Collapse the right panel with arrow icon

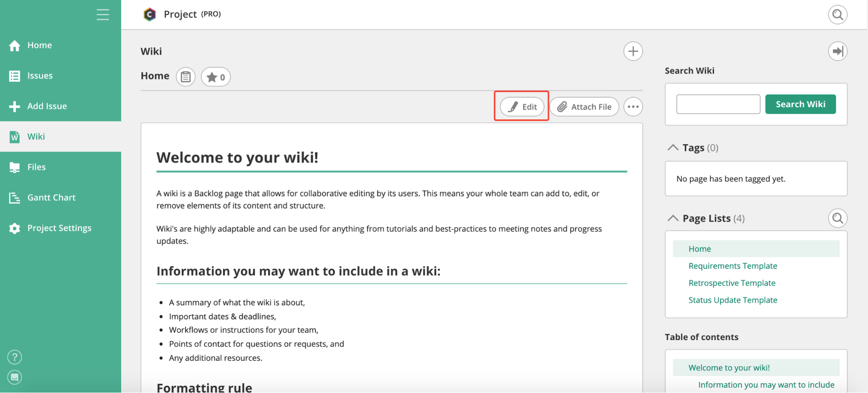click(x=837, y=51)
